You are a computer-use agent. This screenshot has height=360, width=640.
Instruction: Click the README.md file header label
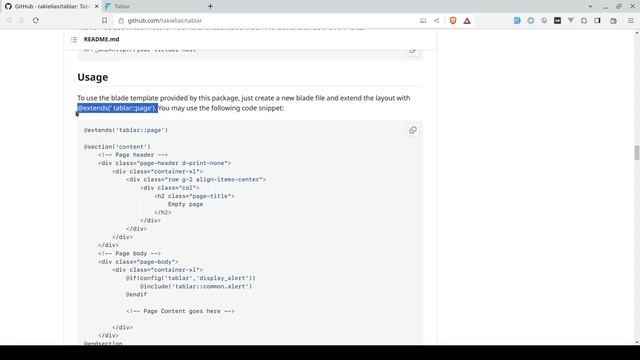pyautogui.click(x=102, y=40)
